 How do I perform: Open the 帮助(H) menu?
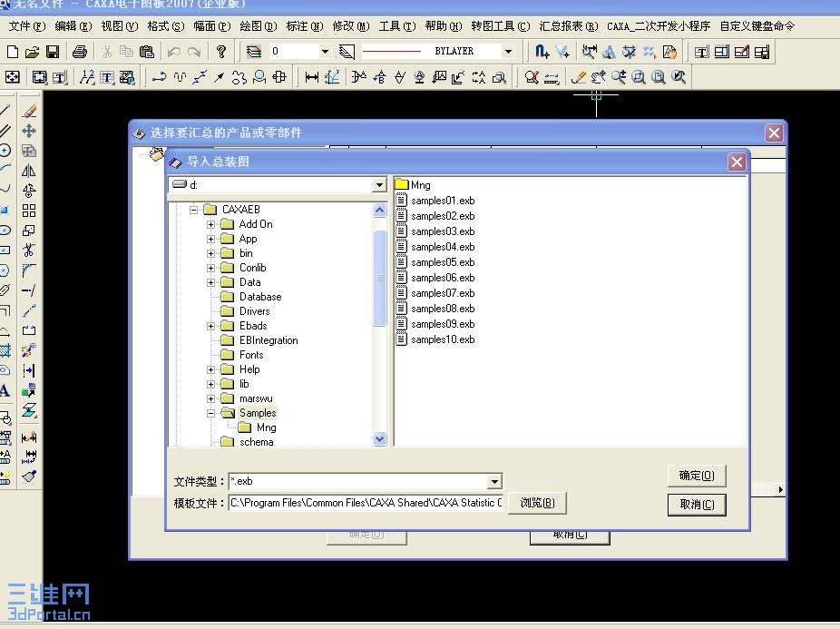point(443,25)
